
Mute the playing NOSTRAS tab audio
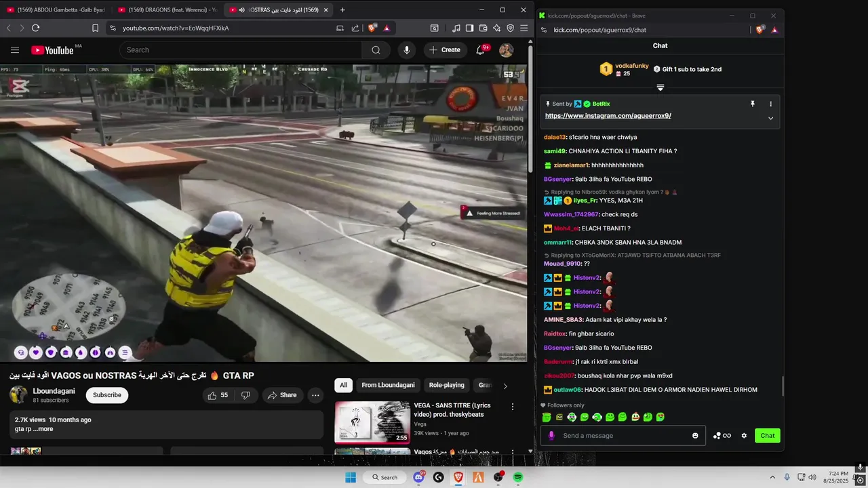(x=242, y=10)
